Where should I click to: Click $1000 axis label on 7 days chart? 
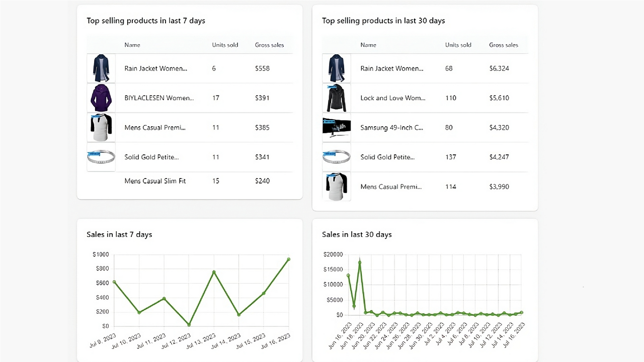click(101, 254)
